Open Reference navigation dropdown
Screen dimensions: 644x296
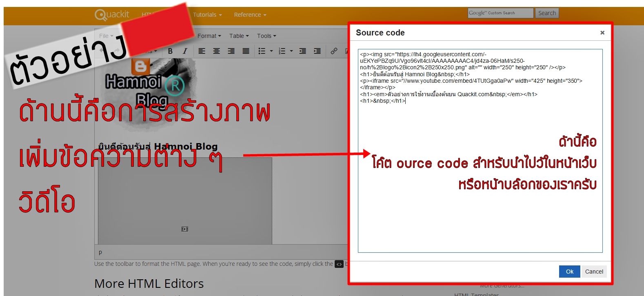point(250,15)
